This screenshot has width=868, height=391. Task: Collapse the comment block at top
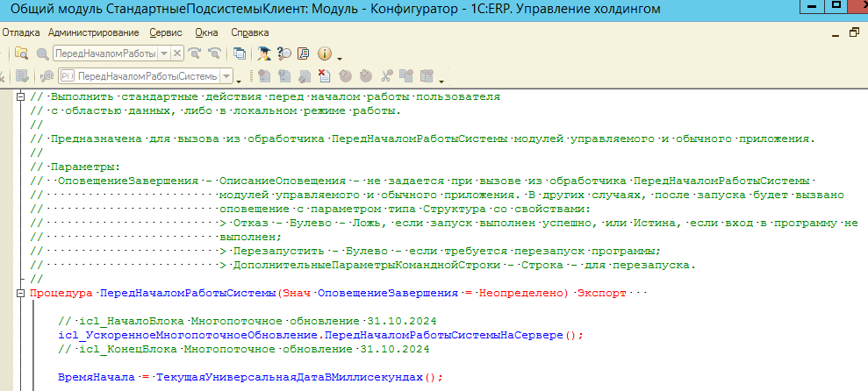click(x=21, y=96)
